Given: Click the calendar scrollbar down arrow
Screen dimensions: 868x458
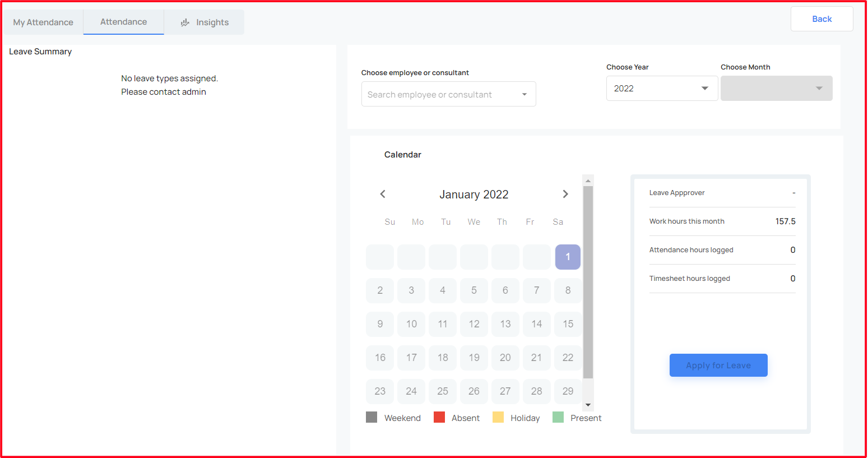Looking at the screenshot, I should 588,405.
